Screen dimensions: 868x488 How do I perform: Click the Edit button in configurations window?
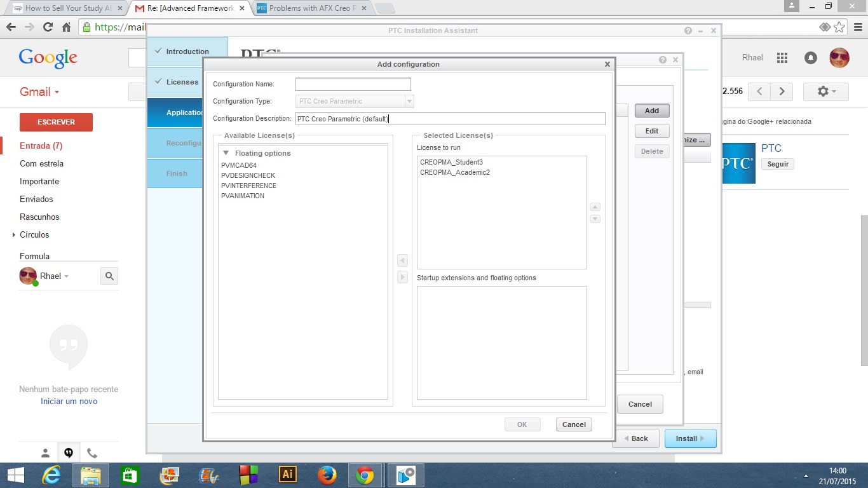(652, 131)
